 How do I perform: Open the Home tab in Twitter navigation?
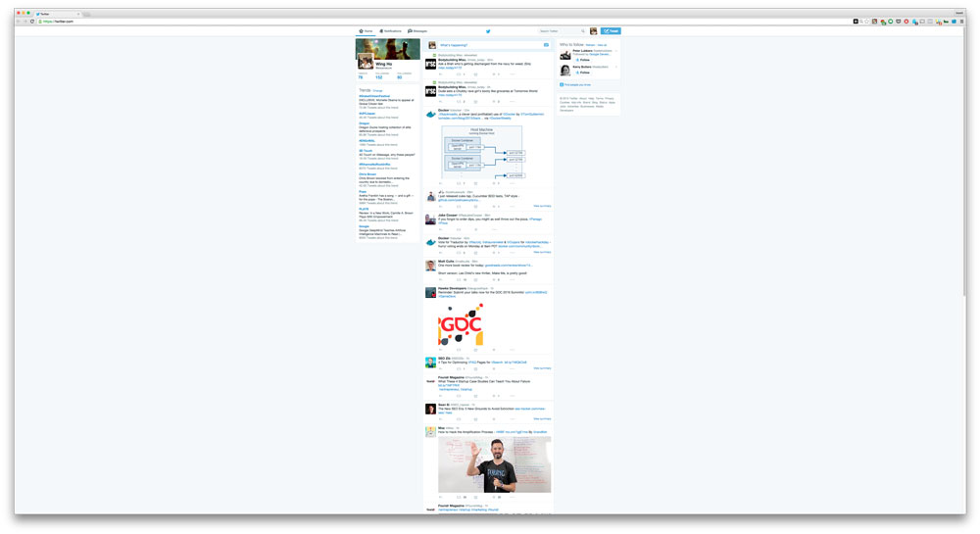click(367, 30)
